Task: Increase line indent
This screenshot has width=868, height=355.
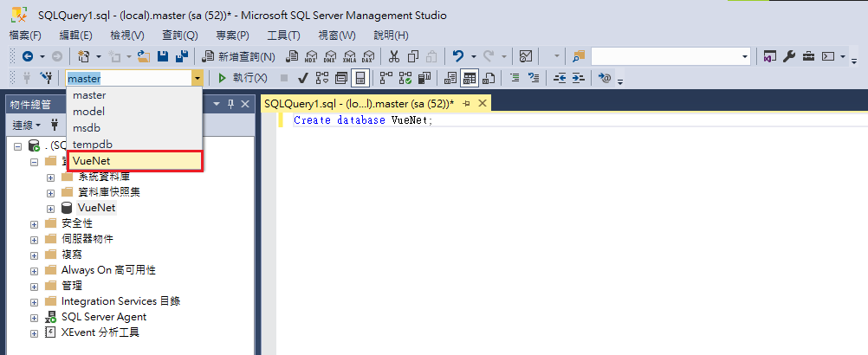Action: point(579,78)
